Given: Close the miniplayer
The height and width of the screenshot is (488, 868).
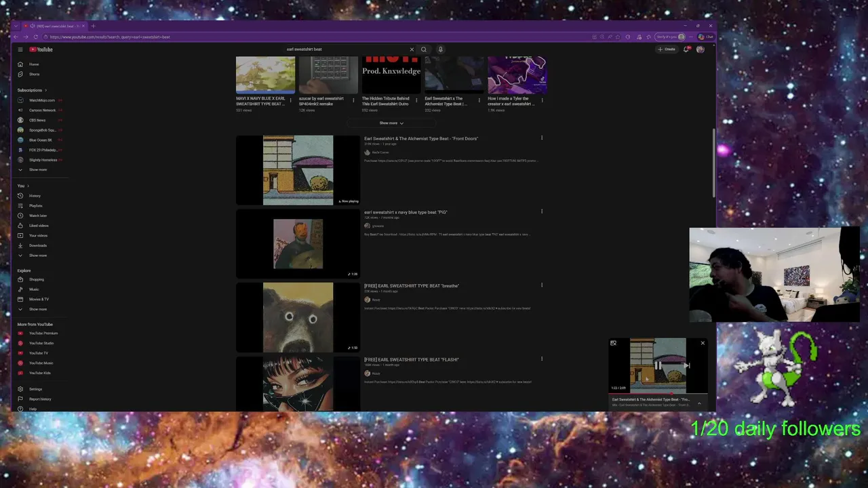Looking at the screenshot, I should [x=703, y=343].
